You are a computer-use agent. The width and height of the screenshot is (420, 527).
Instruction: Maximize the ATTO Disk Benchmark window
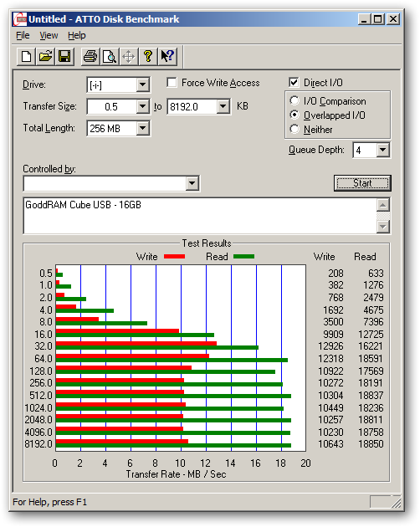pos(377,19)
